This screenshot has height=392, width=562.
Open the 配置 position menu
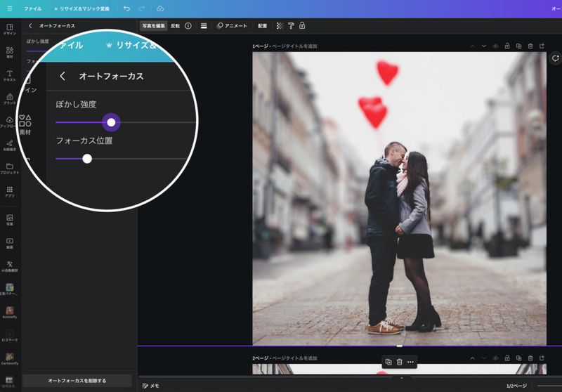[262, 26]
